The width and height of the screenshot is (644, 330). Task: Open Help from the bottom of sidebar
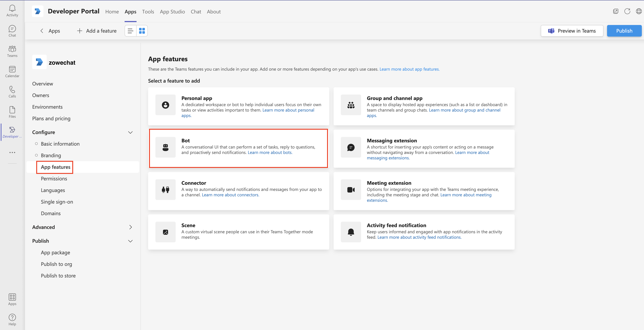click(12, 319)
